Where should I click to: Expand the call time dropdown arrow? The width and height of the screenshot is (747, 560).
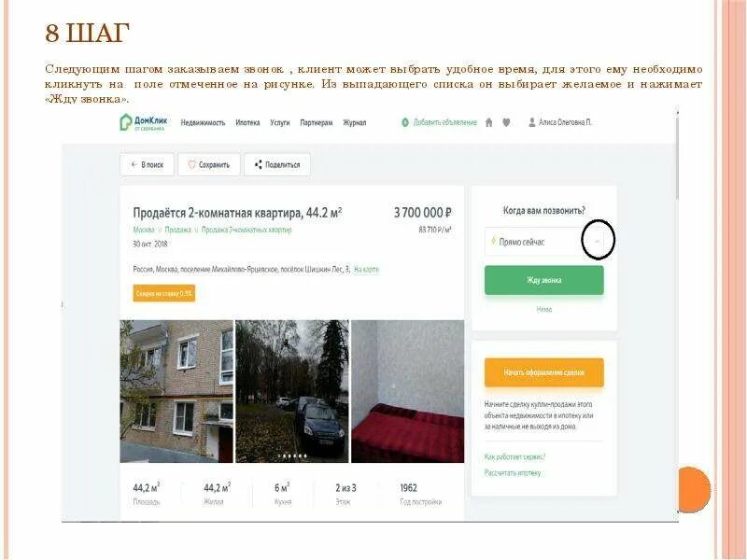(597, 242)
